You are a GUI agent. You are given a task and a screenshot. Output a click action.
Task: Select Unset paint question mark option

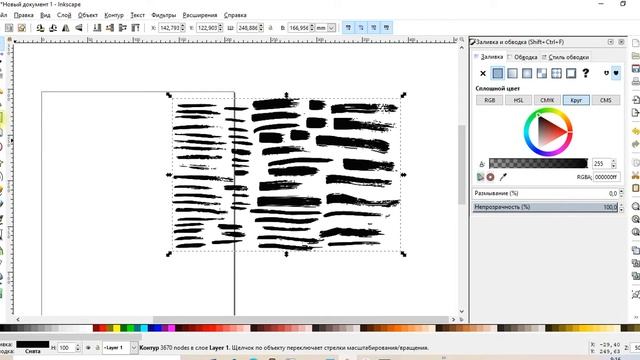pos(586,73)
